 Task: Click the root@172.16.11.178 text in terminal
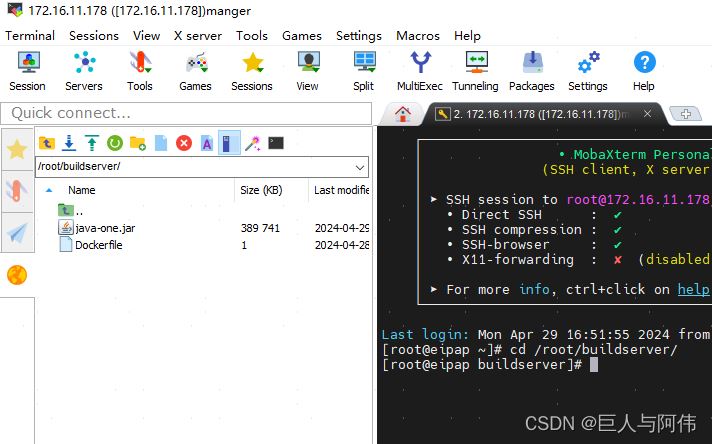click(638, 199)
